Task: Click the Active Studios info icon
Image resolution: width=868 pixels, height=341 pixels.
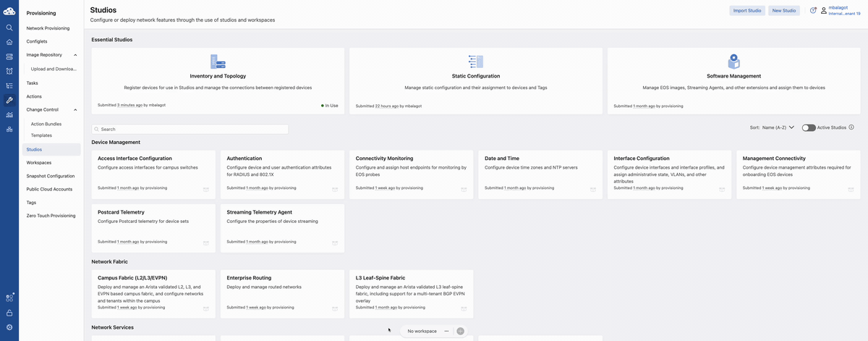Action: [x=851, y=127]
